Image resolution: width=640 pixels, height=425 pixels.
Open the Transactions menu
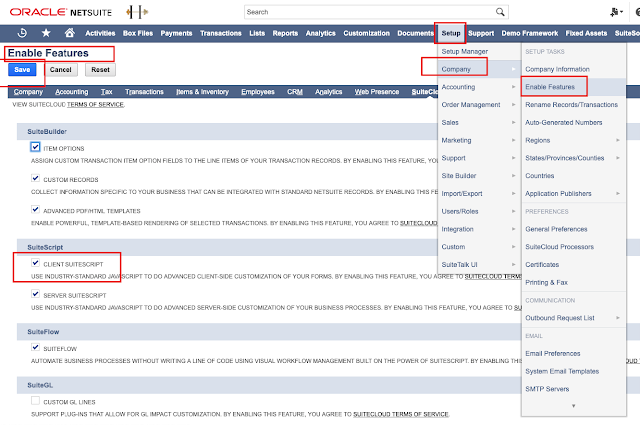[x=220, y=33]
